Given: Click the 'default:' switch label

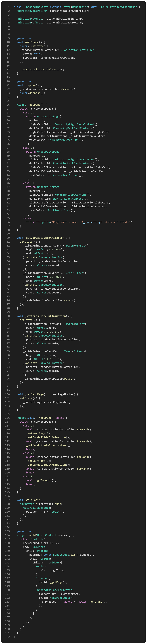Looking at the screenshot, I should click(29, 218).
